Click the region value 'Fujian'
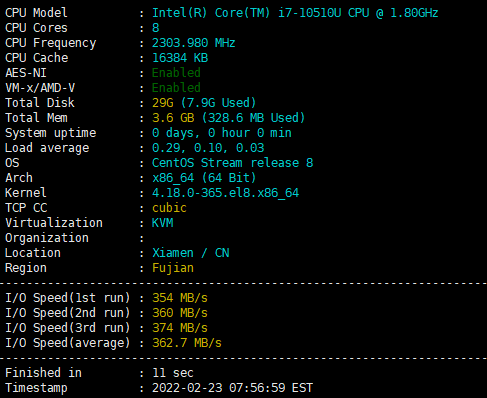Image resolution: width=487 pixels, height=398 pixels. pos(173,268)
